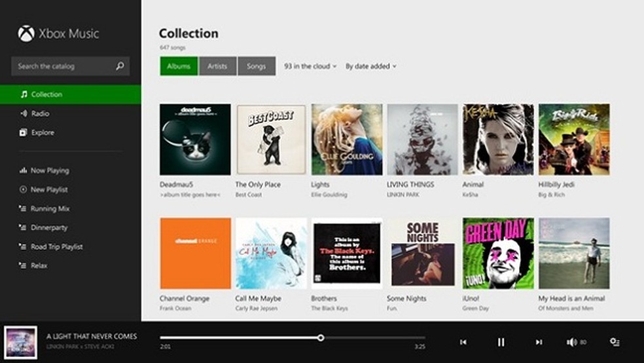Open the Some Nights album cover

pyautogui.click(x=422, y=253)
